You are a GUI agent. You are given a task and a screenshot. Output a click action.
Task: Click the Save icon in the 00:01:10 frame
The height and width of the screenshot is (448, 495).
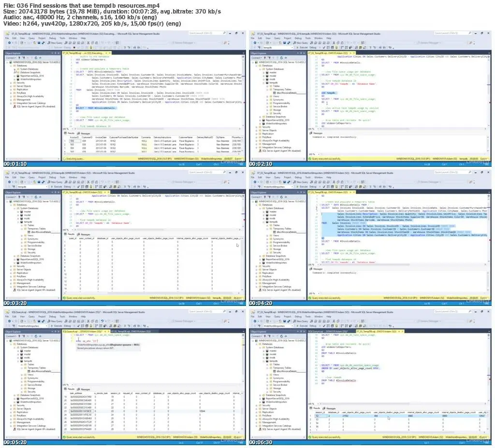coord(39,43)
